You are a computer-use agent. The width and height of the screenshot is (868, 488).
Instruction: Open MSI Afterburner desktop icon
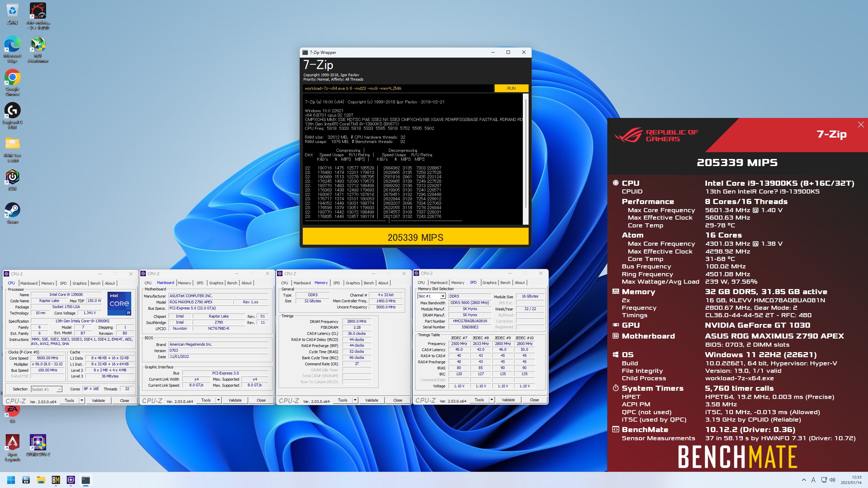point(38,49)
